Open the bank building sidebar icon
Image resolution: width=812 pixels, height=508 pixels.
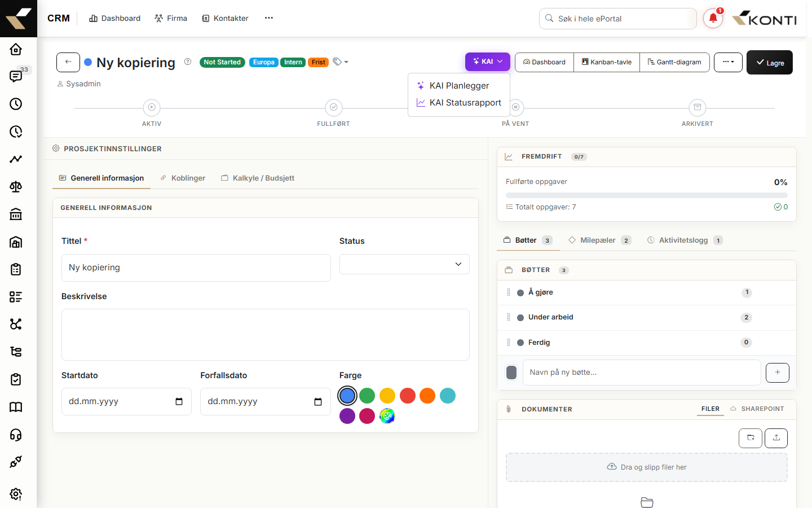click(x=16, y=214)
